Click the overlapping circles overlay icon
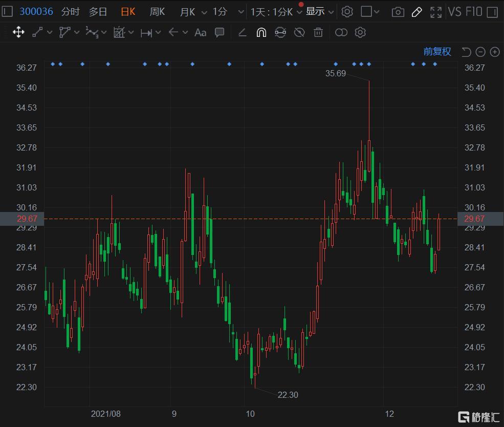This screenshot has height=427, width=504. pos(341,32)
